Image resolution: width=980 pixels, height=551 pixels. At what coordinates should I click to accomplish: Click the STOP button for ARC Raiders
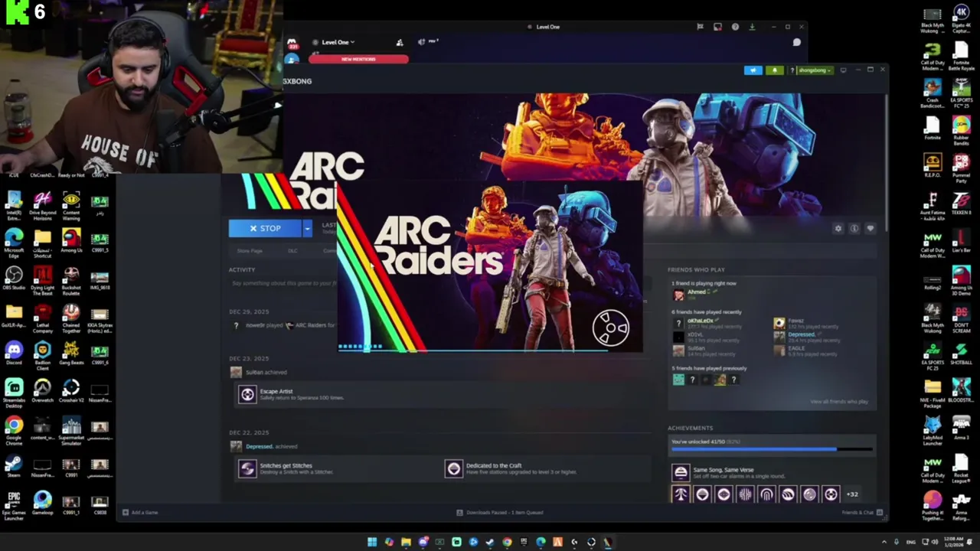coord(266,228)
